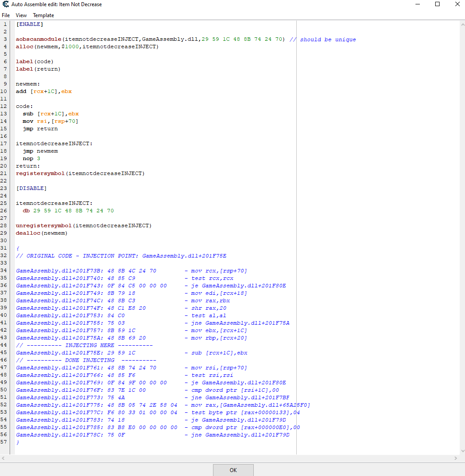Open the File menu
Screen dimensions: 465x476
tap(6, 15)
